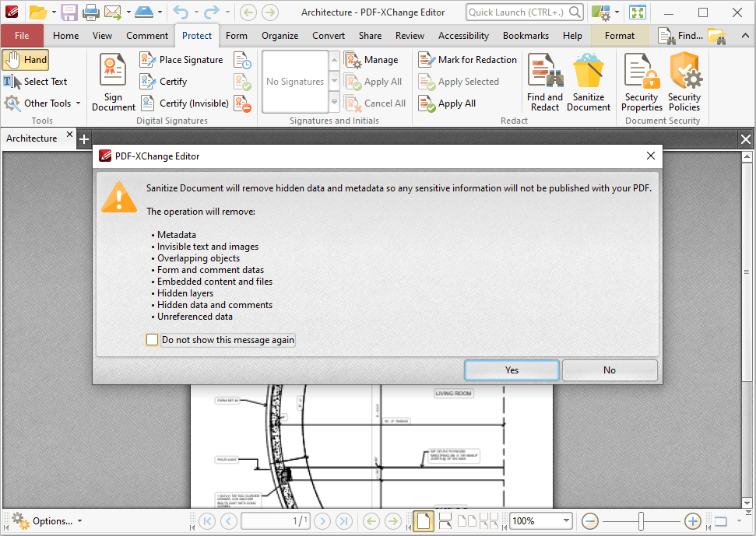756x536 pixels.
Task: Choose Certify (Invisible)
Action: (x=185, y=103)
